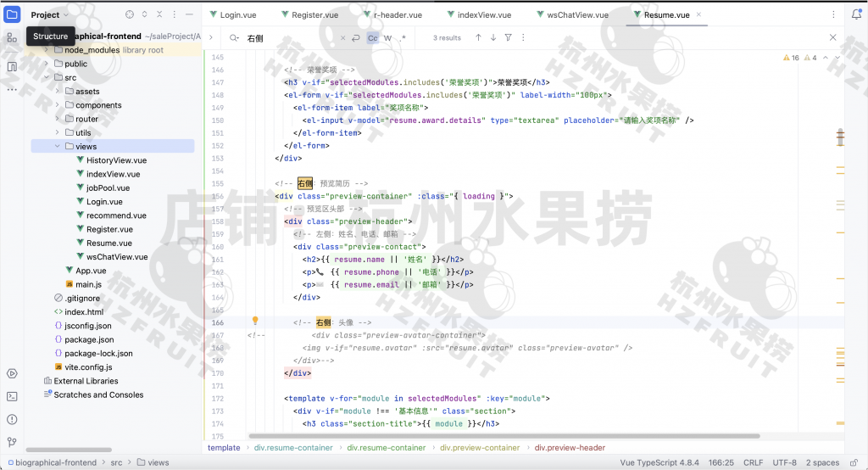Toggle Words (W) search option
868x470 pixels.
[387, 37]
